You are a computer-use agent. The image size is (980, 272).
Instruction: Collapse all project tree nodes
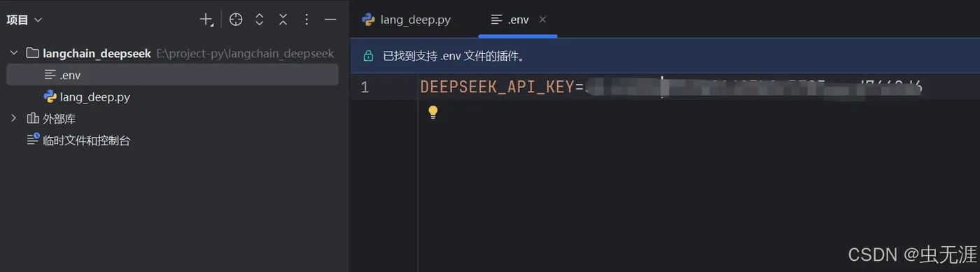283,20
